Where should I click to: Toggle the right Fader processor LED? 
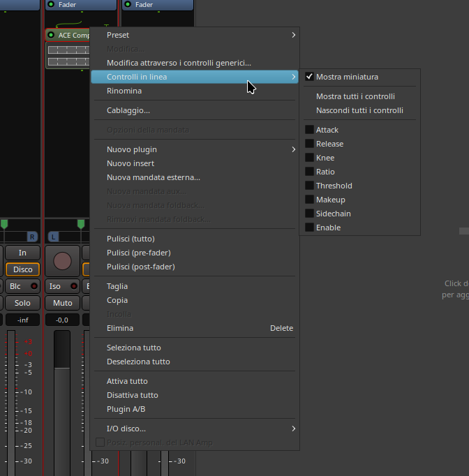tap(127, 4)
